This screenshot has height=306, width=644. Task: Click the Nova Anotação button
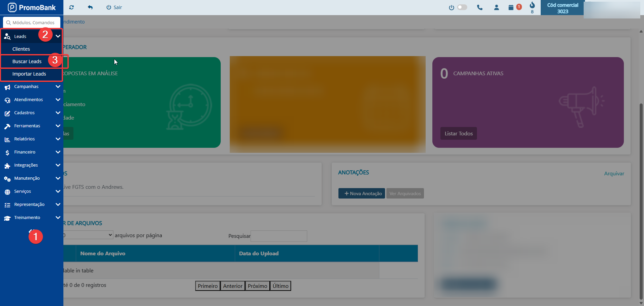point(361,193)
